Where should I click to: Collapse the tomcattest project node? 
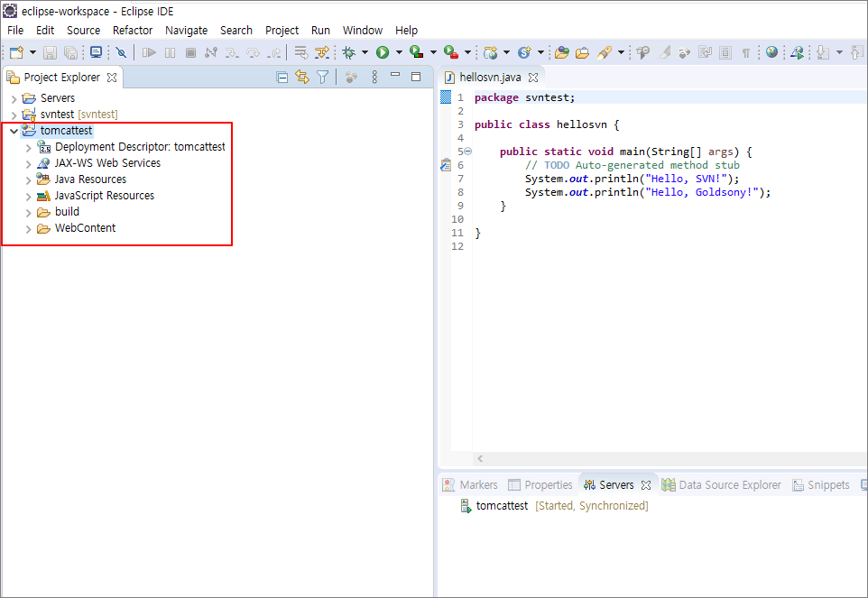pyautogui.click(x=14, y=131)
